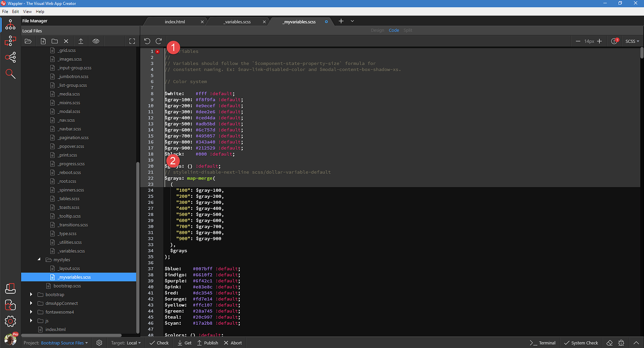This screenshot has width=644, height=348.
Task: Open the Edit menu
Action: (15, 11)
